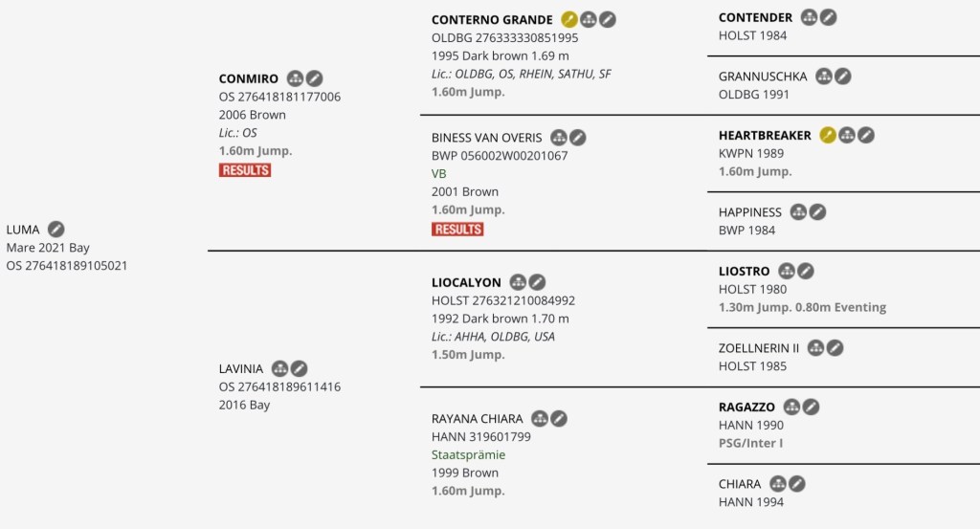Open pedigree tree icon for Ragazzo
Image resolution: width=980 pixels, height=529 pixels.
click(x=792, y=407)
